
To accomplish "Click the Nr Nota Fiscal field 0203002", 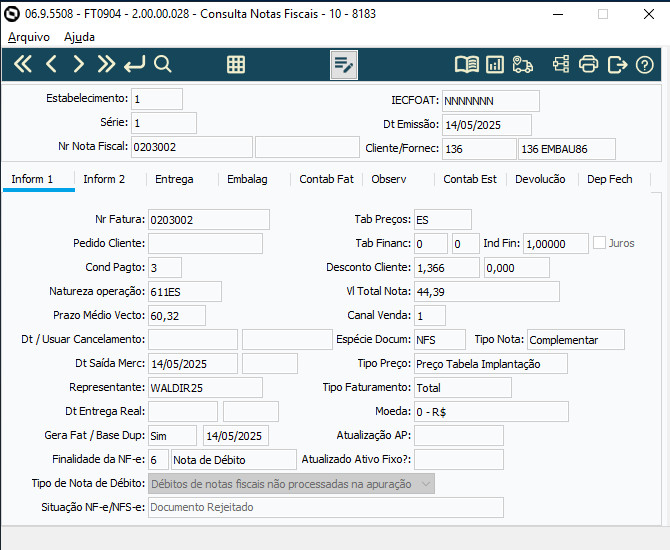I will (x=191, y=147).
